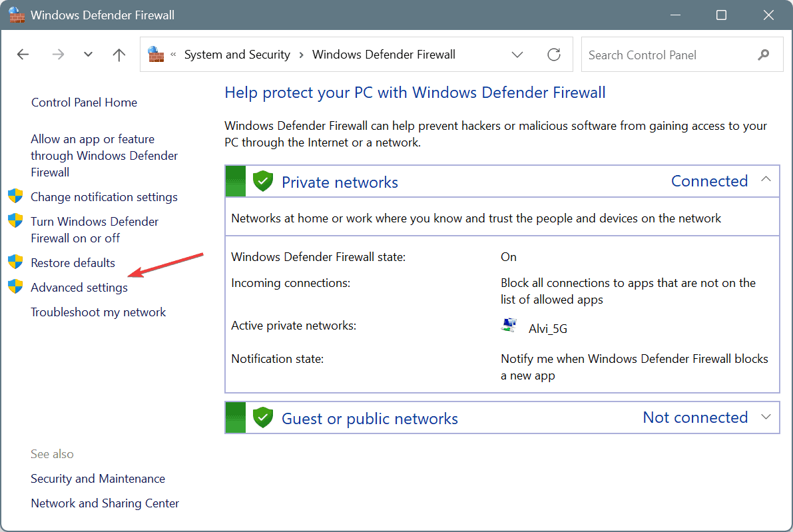Open Troubleshoot my network

click(98, 312)
